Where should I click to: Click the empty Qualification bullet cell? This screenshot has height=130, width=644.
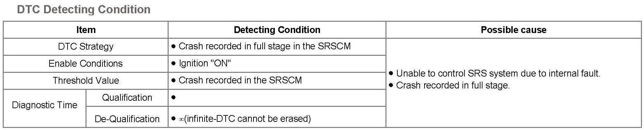[x=277, y=98]
